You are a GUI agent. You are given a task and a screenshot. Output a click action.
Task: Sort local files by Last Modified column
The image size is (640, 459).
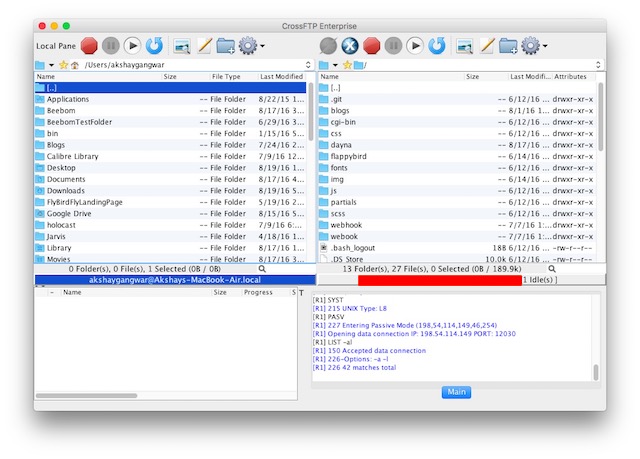point(282,76)
